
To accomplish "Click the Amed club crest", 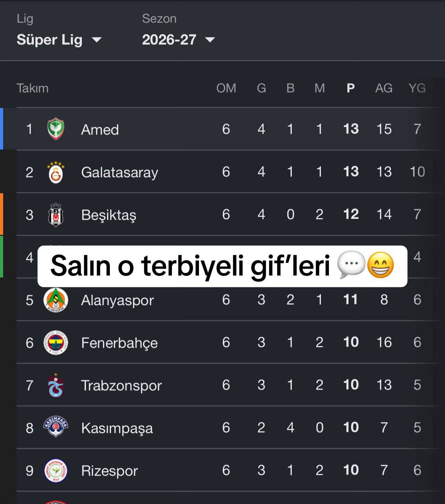I will (x=56, y=129).
